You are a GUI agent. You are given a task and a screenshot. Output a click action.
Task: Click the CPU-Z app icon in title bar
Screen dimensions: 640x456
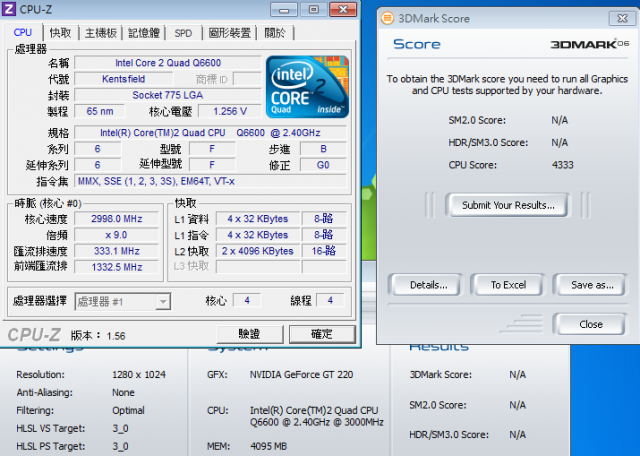[9, 9]
